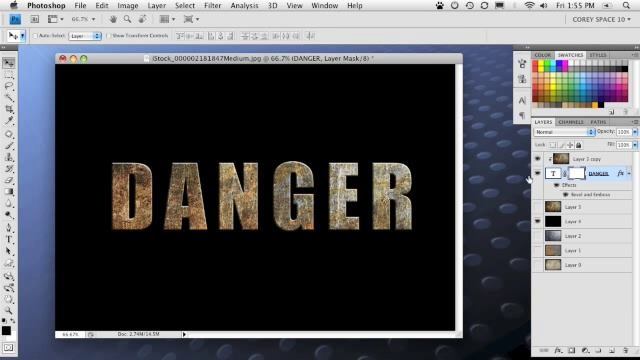Switch to the Color tab

coord(542,55)
